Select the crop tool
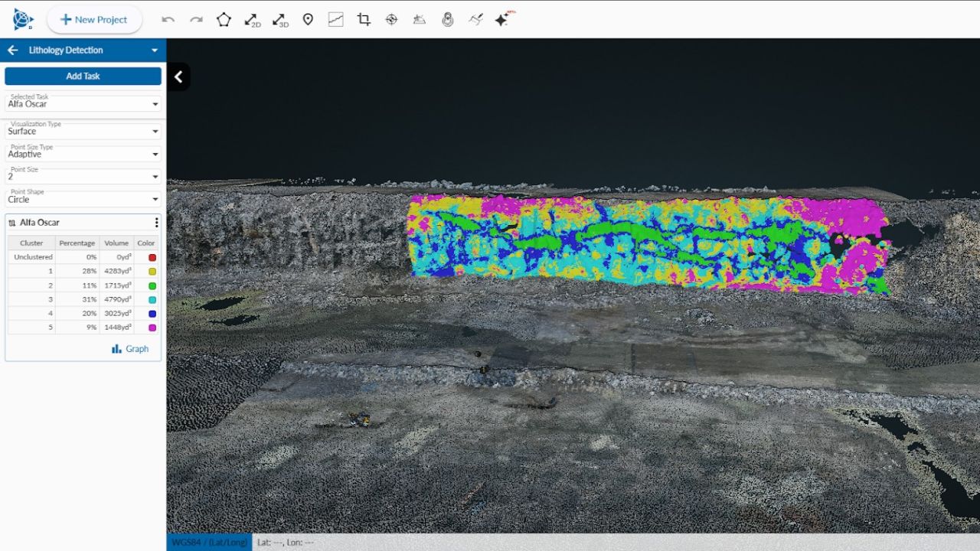The width and height of the screenshot is (980, 551). 364,20
